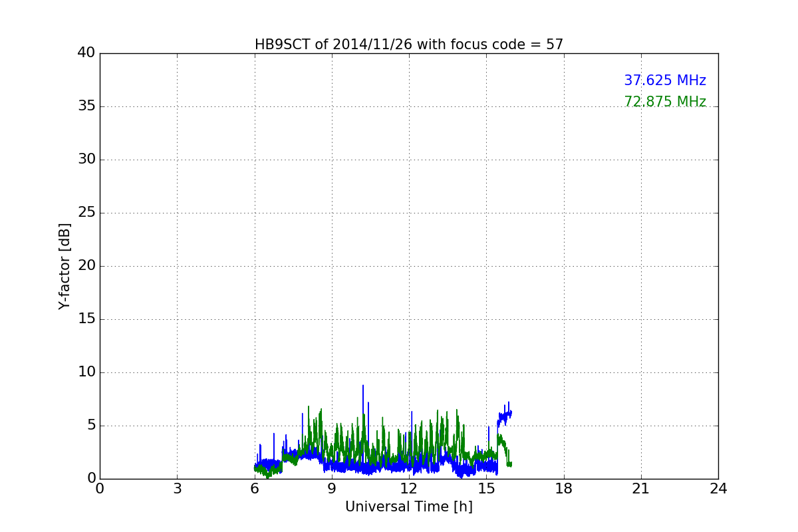
Task: Click the y-axis tick label 35
Action: click(86, 106)
